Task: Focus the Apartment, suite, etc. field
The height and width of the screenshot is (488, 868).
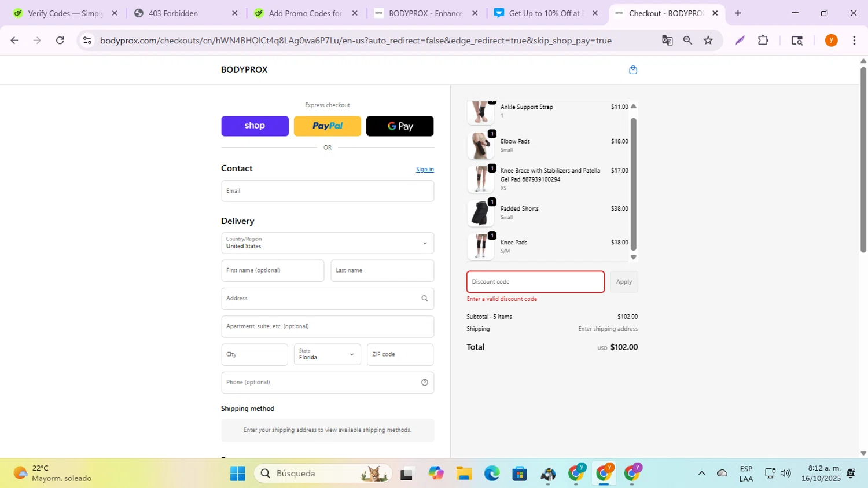Action: 328,326
